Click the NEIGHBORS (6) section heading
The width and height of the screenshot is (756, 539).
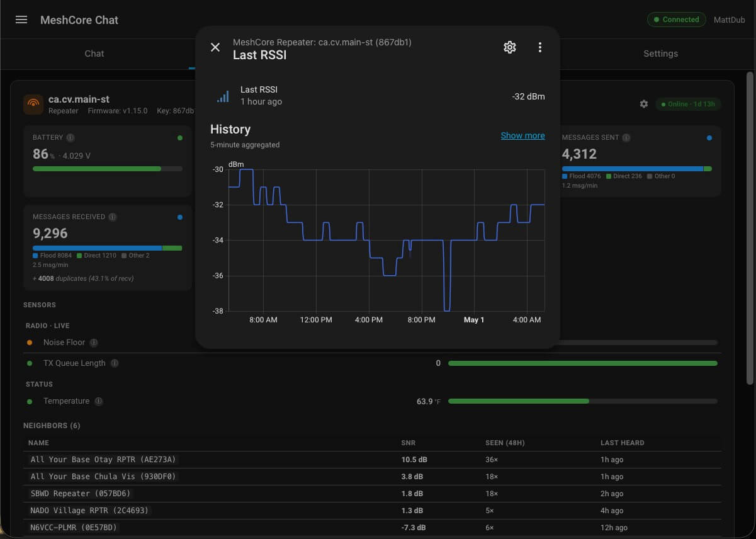[52, 426]
